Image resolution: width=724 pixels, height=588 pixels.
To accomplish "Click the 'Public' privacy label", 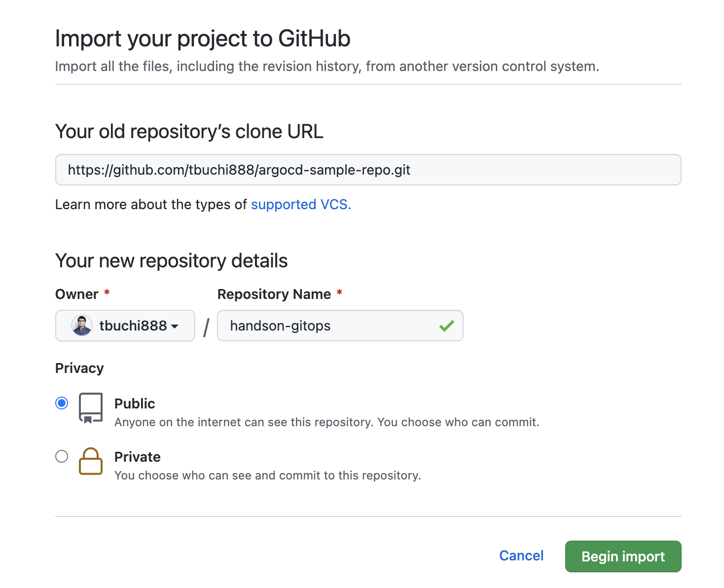I will (135, 404).
